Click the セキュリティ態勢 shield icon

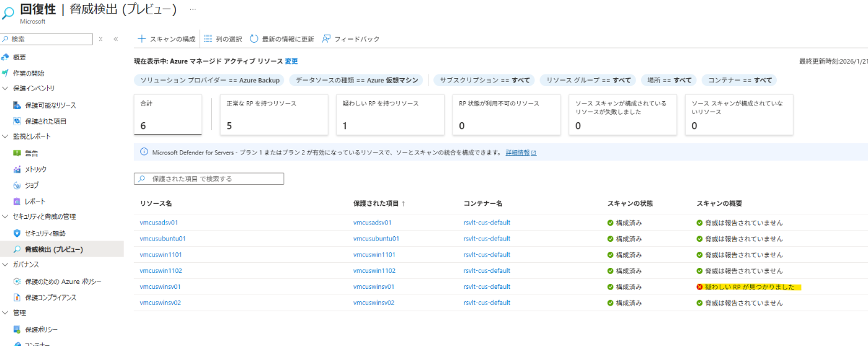point(17,233)
